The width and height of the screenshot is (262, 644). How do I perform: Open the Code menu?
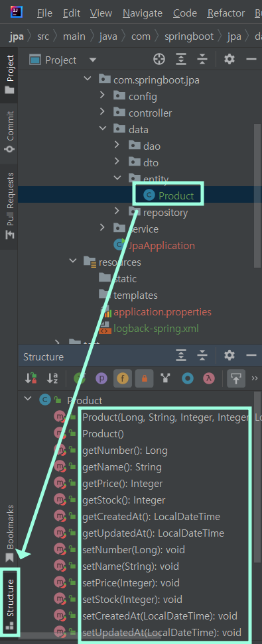[x=184, y=13]
